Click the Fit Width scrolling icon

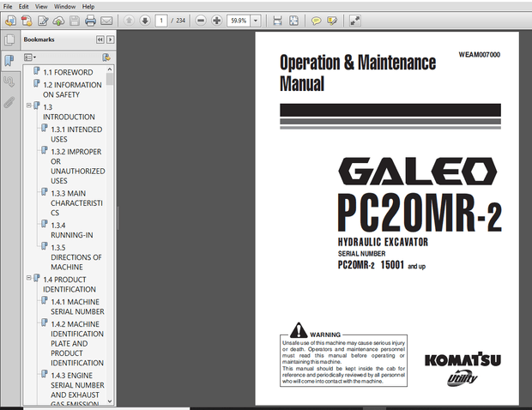(x=277, y=21)
